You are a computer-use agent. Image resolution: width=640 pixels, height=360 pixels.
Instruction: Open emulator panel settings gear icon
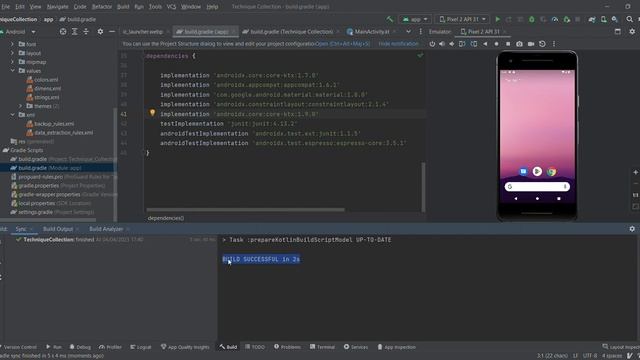tap(632, 31)
